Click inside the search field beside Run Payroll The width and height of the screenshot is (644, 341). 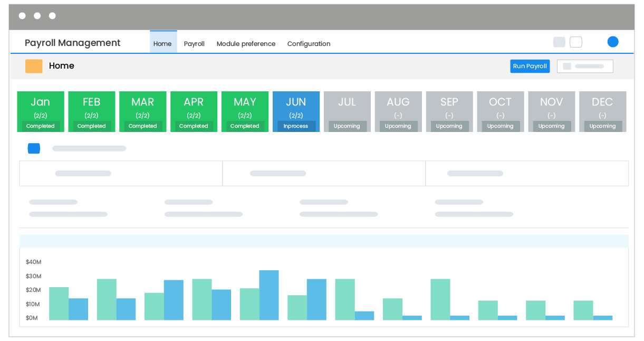point(591,66)
